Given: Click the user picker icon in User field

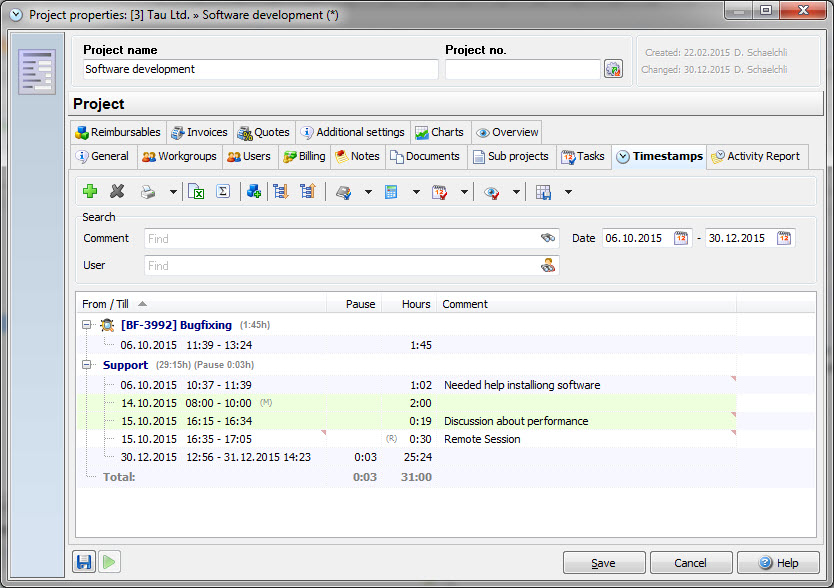Looking at the screenshot, I should (547, 266).
